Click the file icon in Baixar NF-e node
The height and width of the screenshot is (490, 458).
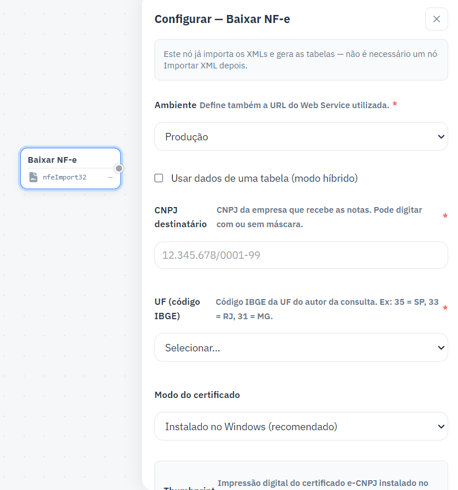click(x=33, y=177)
